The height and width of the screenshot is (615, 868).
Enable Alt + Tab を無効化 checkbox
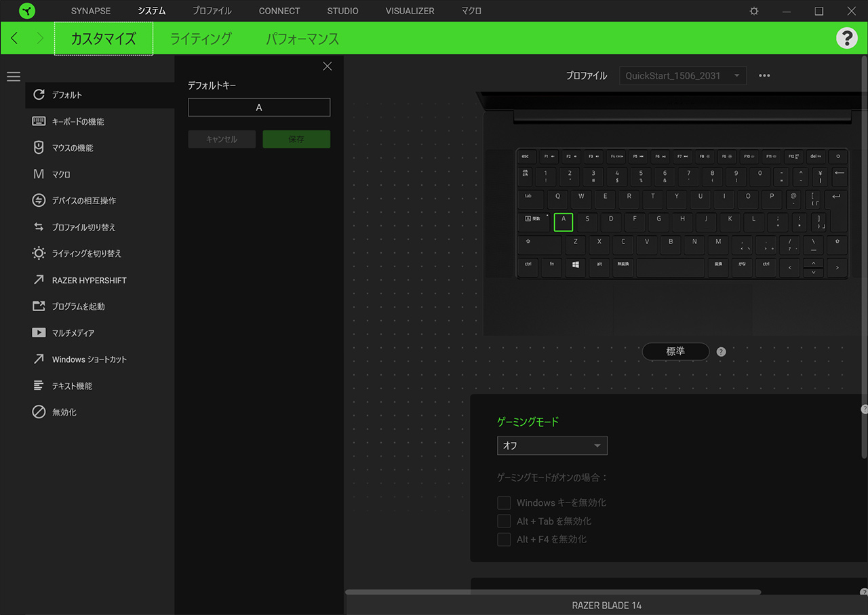pos(504,521)
